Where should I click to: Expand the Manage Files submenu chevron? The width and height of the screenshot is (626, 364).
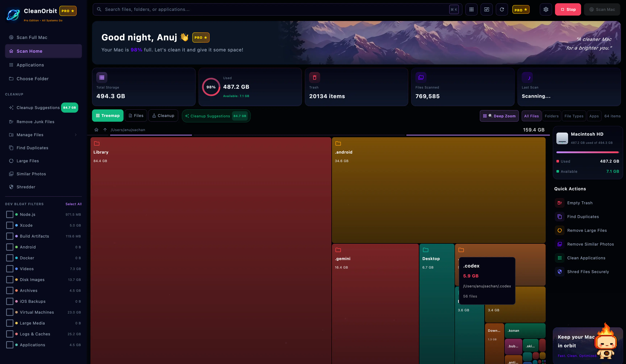coord(76,135)
